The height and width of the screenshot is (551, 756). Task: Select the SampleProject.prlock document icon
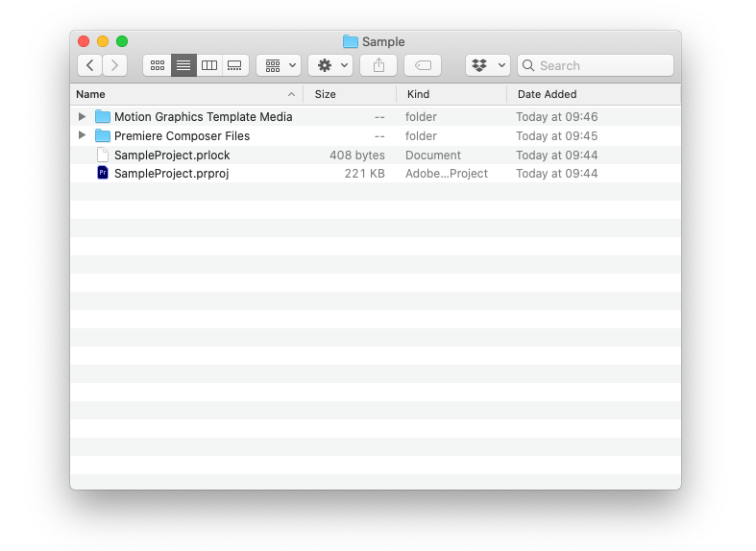tap(103, 155)
